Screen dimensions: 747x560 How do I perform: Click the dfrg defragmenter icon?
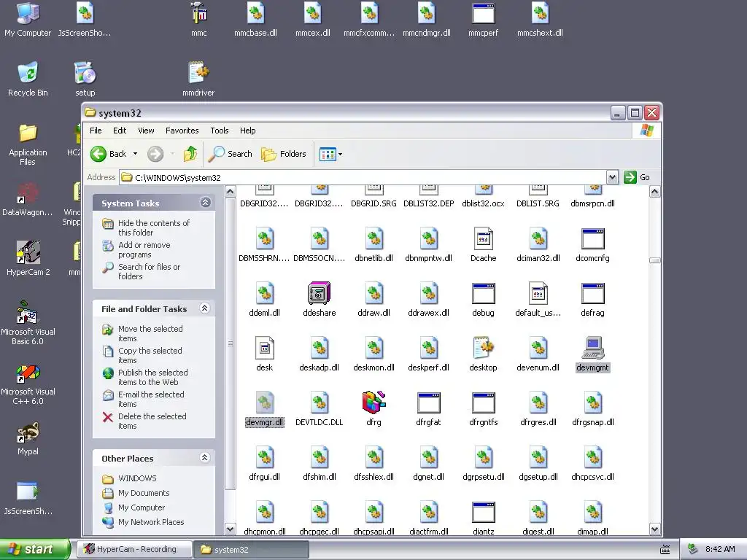pyautogui.click(x=374, y=402)
